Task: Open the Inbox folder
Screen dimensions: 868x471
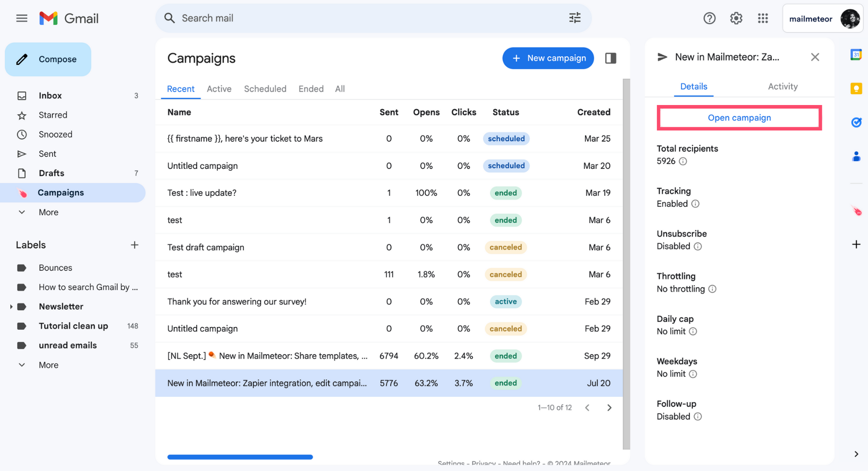Action: 73,96
